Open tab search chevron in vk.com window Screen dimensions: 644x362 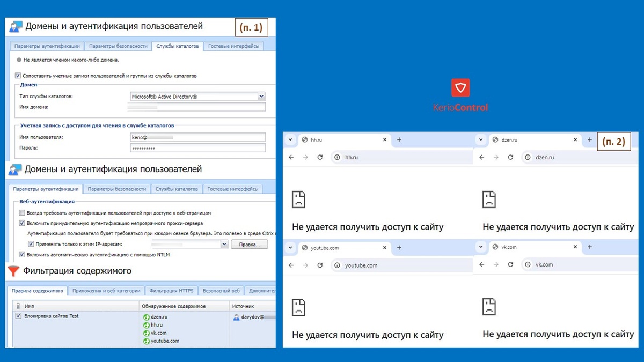click(481, 247)
